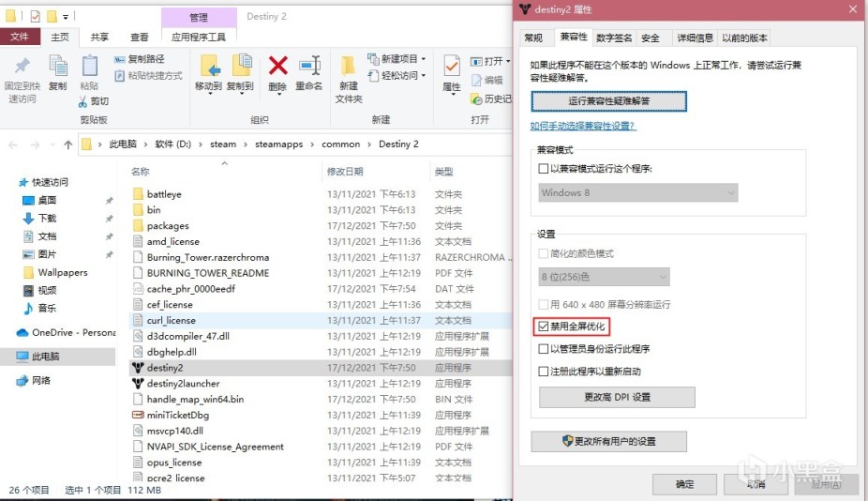Viewport: 868px width, 501px height.
Task: Enable compatibility mode checkbox
Action: click(x=544, y=169)
